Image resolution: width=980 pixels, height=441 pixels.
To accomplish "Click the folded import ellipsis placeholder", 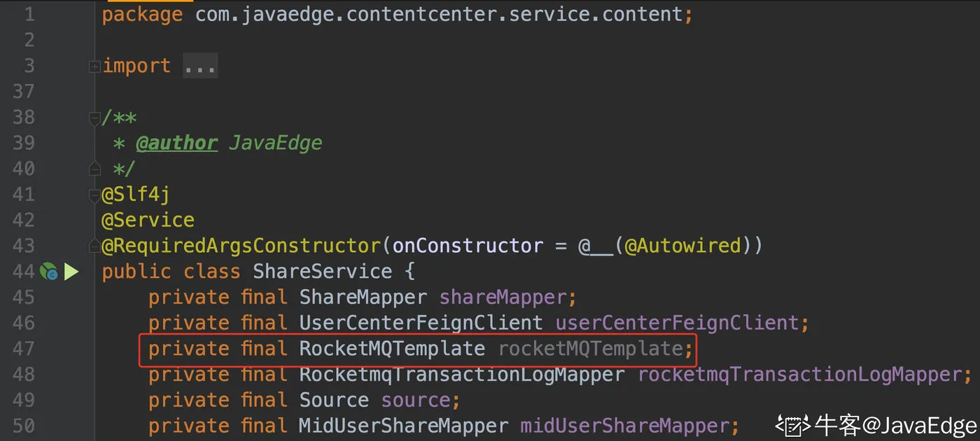I will 200,66.
